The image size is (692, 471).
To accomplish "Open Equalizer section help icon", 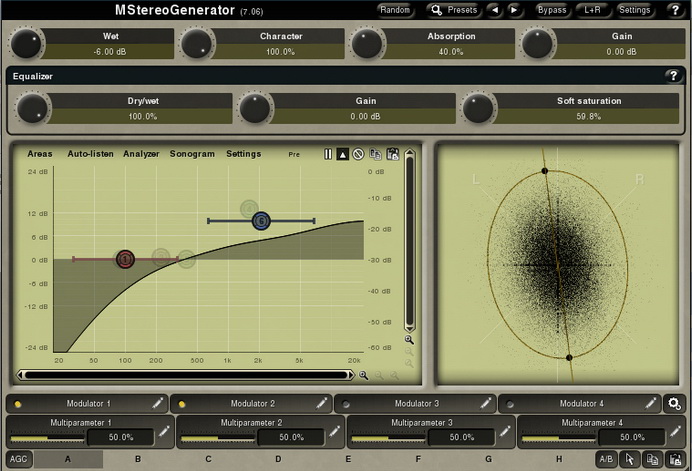I will [x=673, y=76].
